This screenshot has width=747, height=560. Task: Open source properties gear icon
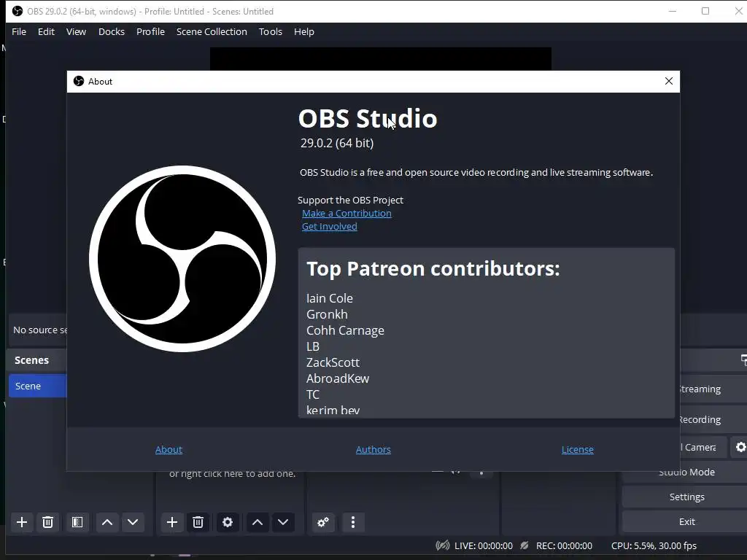(x=228, y=522)
